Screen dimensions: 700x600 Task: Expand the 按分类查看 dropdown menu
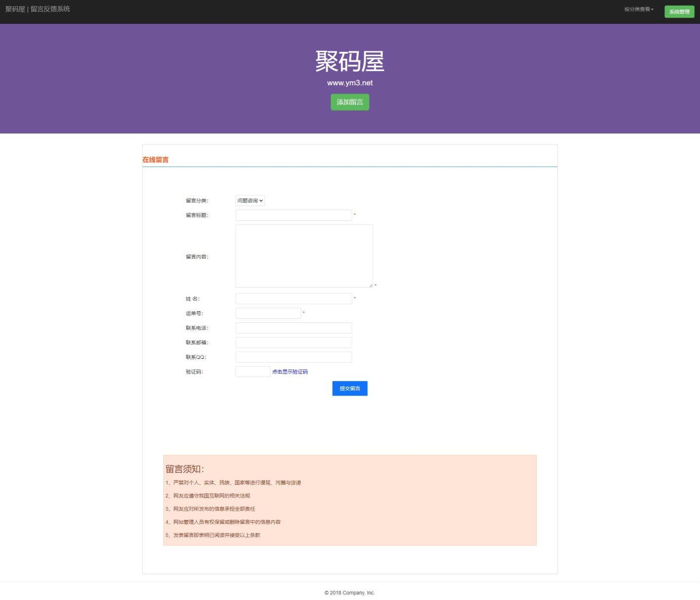(639, 9)
